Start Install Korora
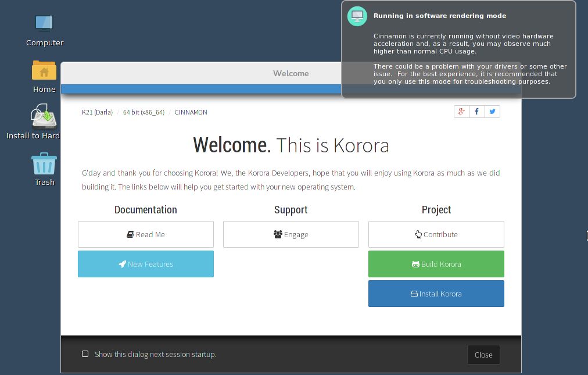Image resolution: width=588 pixels, height=375 pixels. (436, 294)
